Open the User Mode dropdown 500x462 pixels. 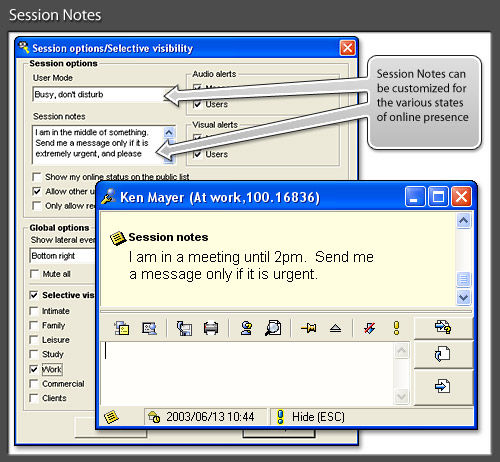tap(104, 95)
